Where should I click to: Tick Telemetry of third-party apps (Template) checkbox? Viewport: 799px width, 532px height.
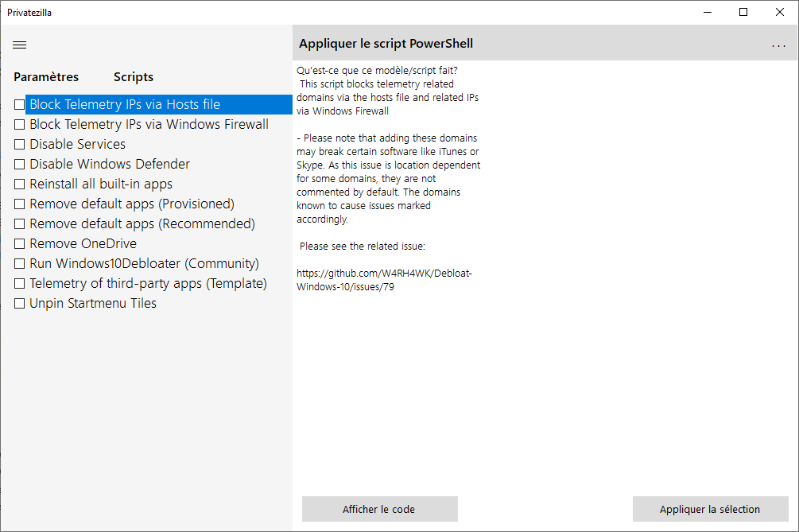pyautogui.click(x=19, y=283)
